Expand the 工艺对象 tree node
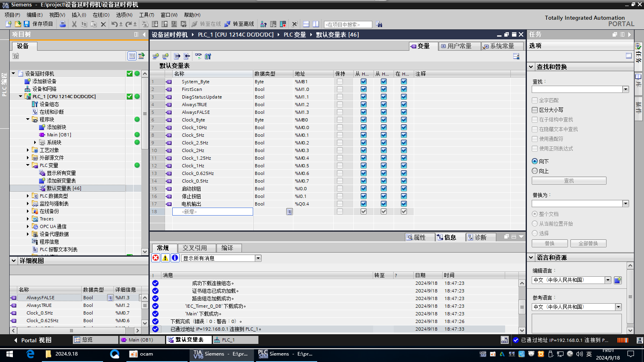This screenshot has width=644, height=362. click(x=28, y=150)
